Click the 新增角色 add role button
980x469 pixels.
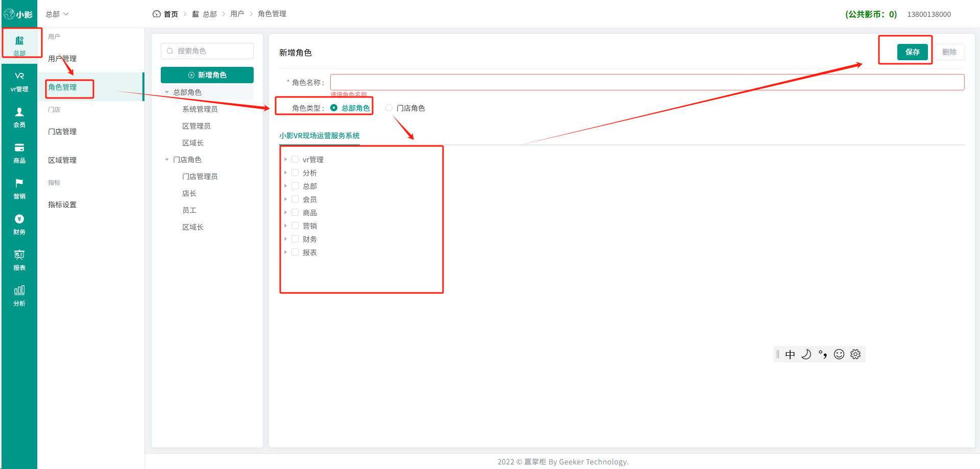[x=207, y=75]
